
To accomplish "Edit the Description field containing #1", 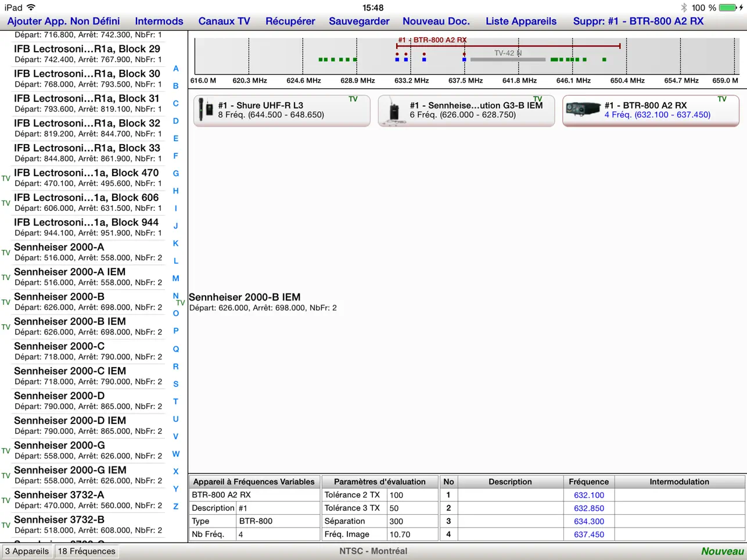I will click(278, 508).
